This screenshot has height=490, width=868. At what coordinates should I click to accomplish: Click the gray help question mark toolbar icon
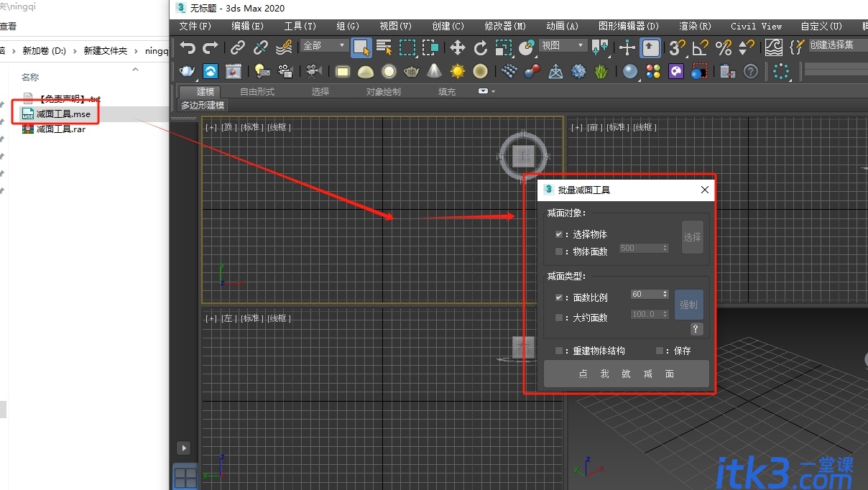(x=751, y=71)
